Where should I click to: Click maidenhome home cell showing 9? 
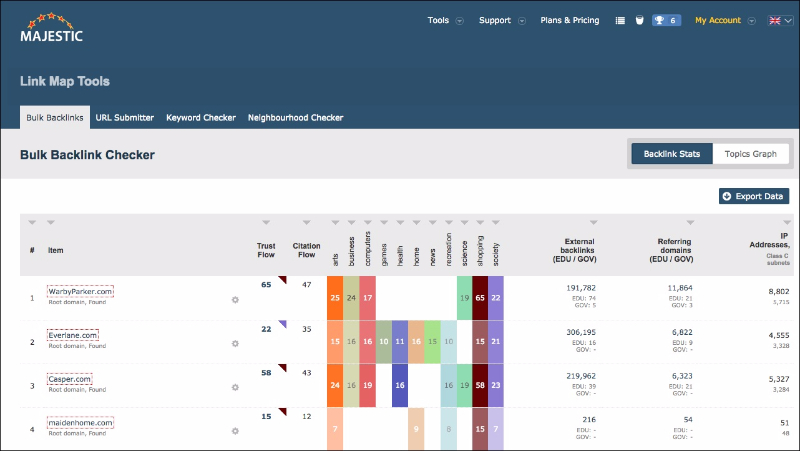[x=416, y=429]
